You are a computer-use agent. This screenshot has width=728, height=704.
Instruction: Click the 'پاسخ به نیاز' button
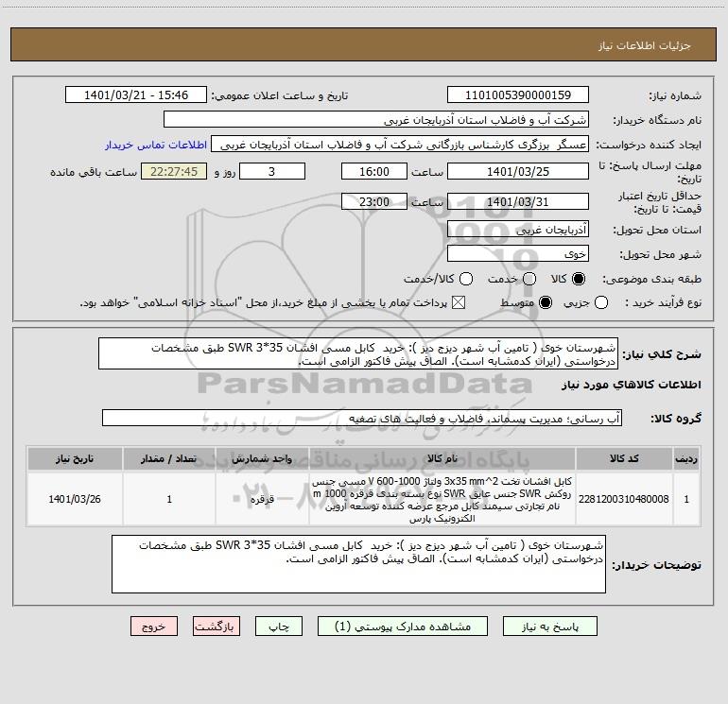coord(549,626)
